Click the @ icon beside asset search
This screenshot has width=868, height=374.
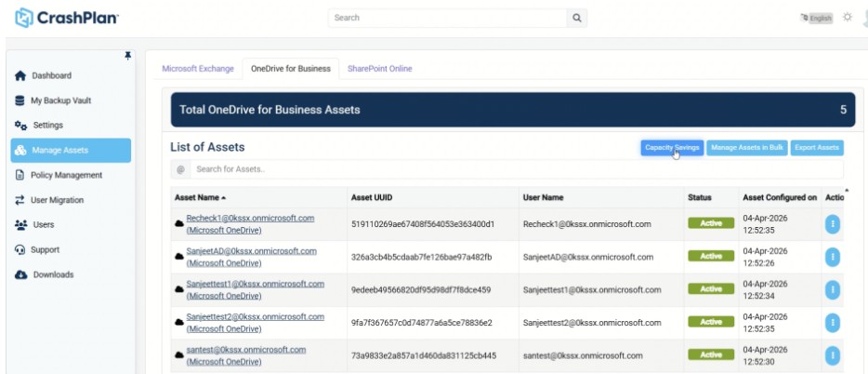tap(180, 169)
